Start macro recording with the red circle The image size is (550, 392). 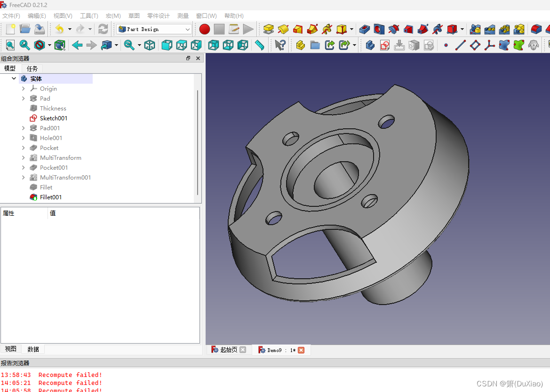tap(205, 29)
